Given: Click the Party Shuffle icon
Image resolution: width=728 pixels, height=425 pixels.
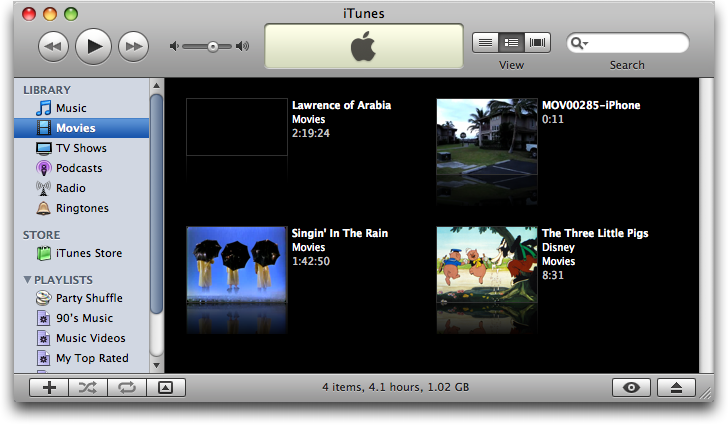Looking at the screenshot, I should click(44, 298).
